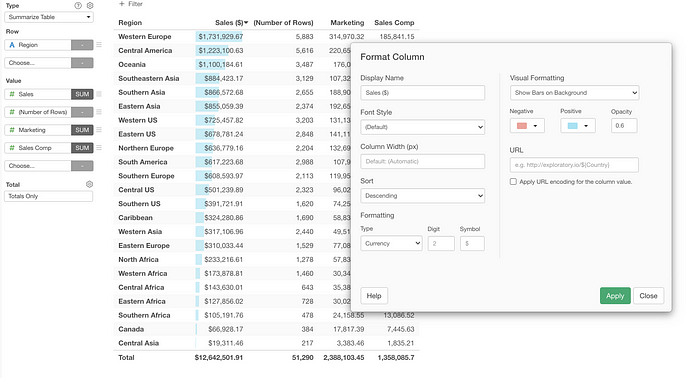Click the Symbol input field
700x378 pixels.
pos(472,244)
